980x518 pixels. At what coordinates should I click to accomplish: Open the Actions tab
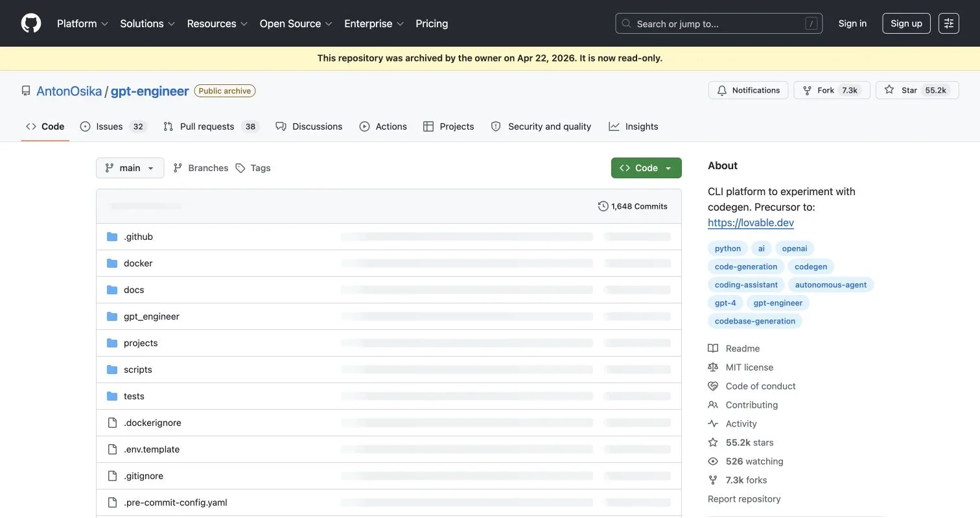point(383,126)
